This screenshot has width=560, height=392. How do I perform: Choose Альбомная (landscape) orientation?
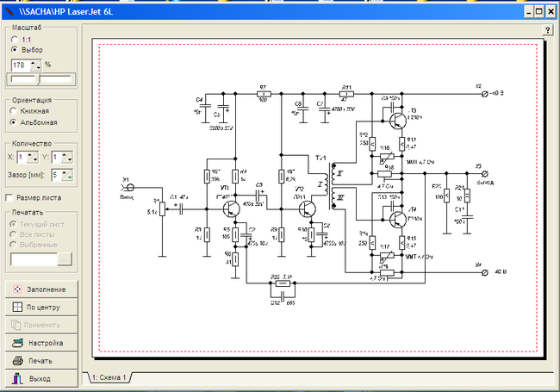(x=15, y=121)
